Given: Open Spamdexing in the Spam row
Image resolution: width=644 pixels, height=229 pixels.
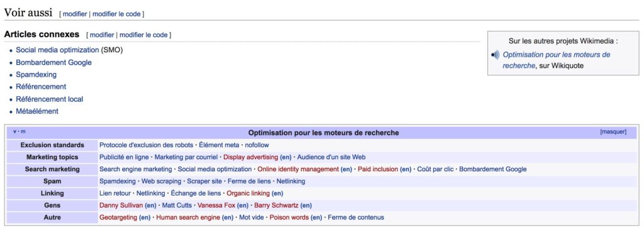Looking at the screenshot, I should point(118,181).
